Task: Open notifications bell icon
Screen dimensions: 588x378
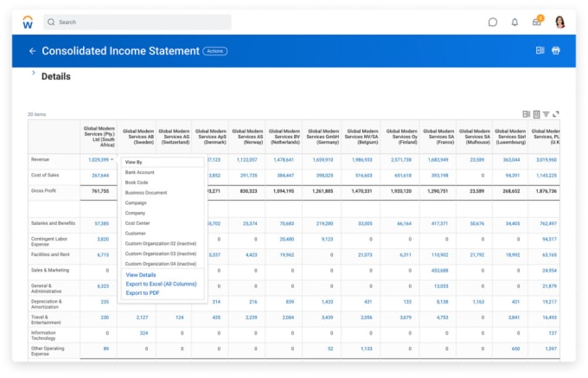Action: click(x=514, y=22)
